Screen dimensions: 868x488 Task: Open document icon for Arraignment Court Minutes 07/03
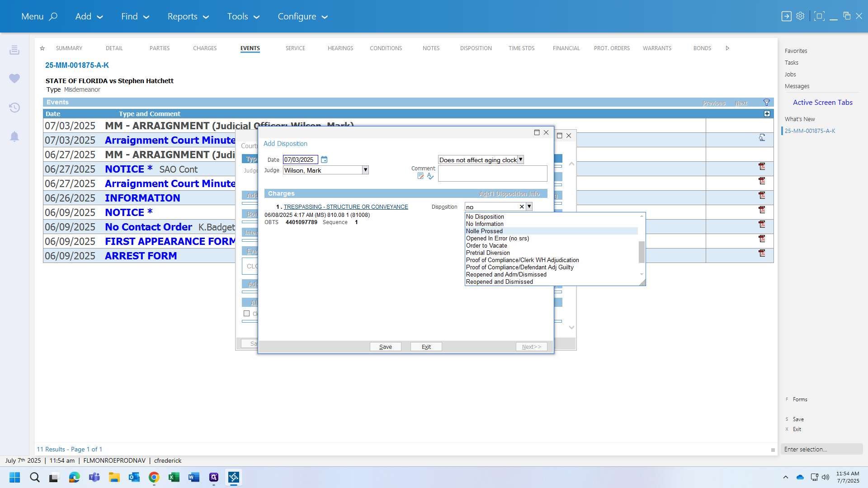pos(762,138)
